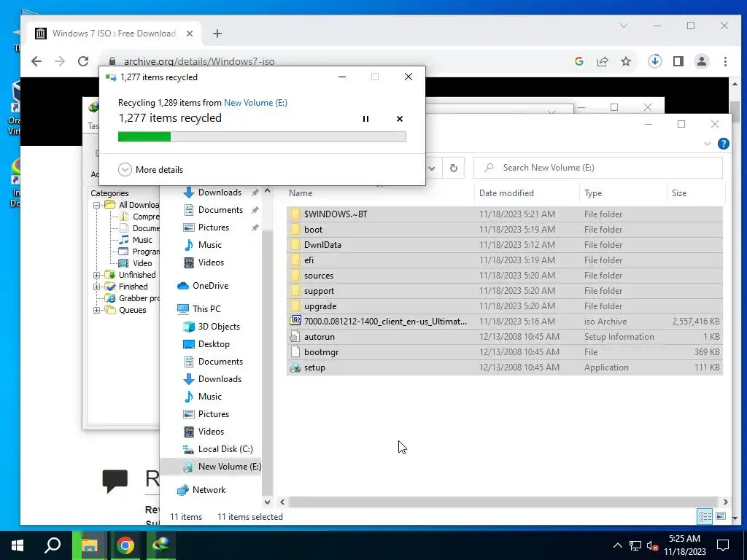Select the Windows 7 ISO Chrome tab
This screenshot has width=747, height=560.
point(114,34)
